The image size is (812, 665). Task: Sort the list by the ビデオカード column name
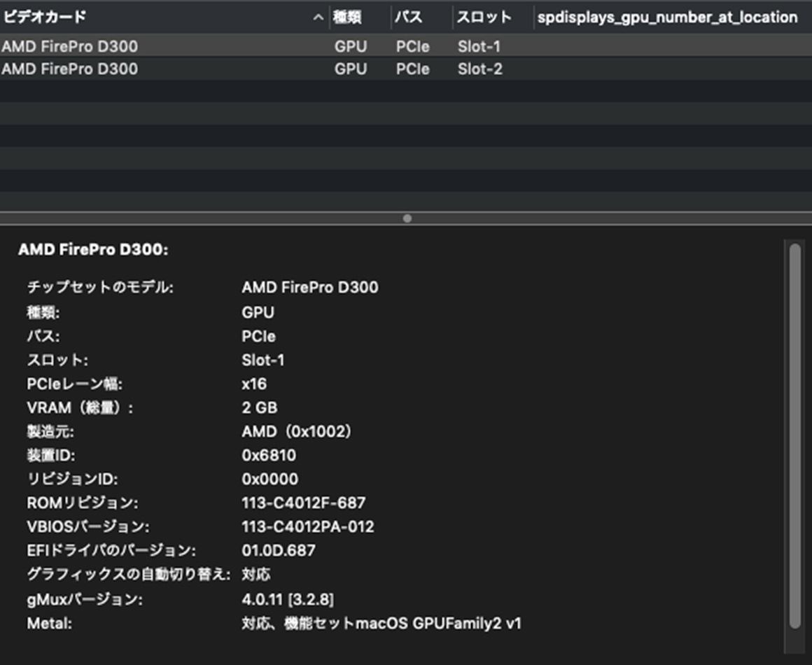tap(45, 17)
